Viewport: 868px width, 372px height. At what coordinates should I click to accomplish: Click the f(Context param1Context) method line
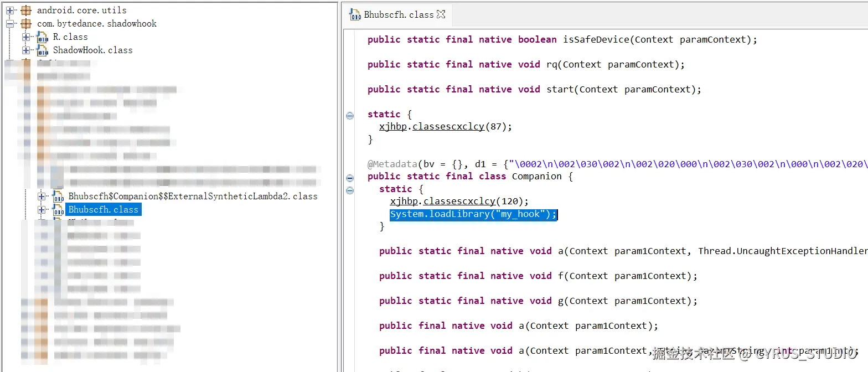click(538, 276)
